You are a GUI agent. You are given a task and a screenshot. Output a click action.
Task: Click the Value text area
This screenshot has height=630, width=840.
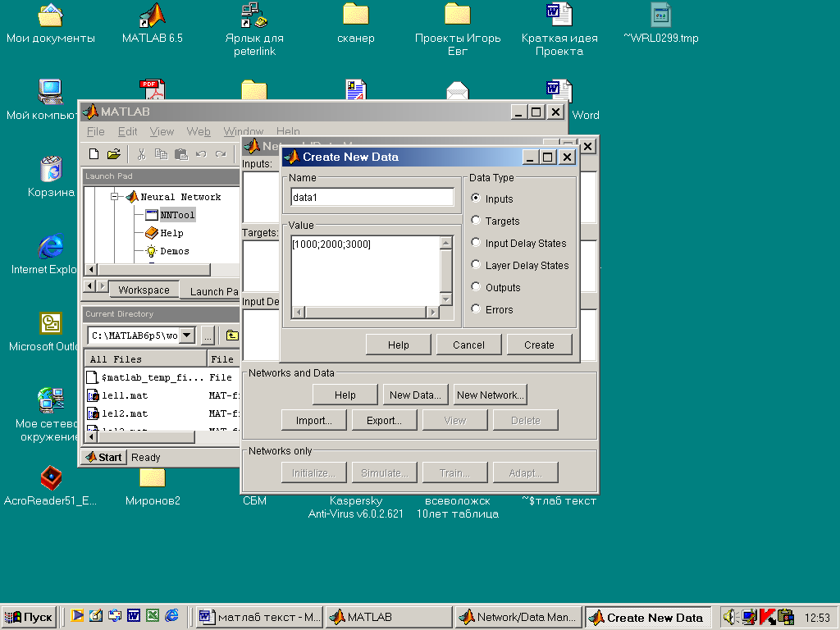tap(366, 271)
